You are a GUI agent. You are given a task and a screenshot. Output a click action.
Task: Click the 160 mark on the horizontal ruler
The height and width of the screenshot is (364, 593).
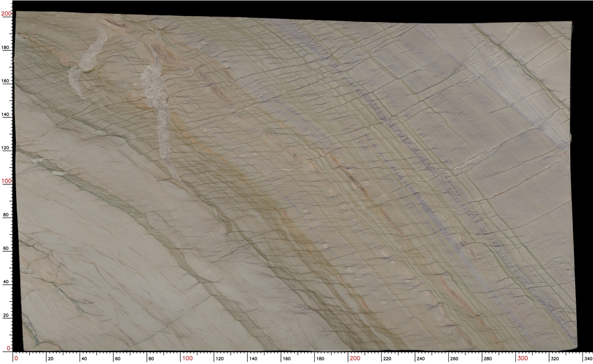coord(286,359)
